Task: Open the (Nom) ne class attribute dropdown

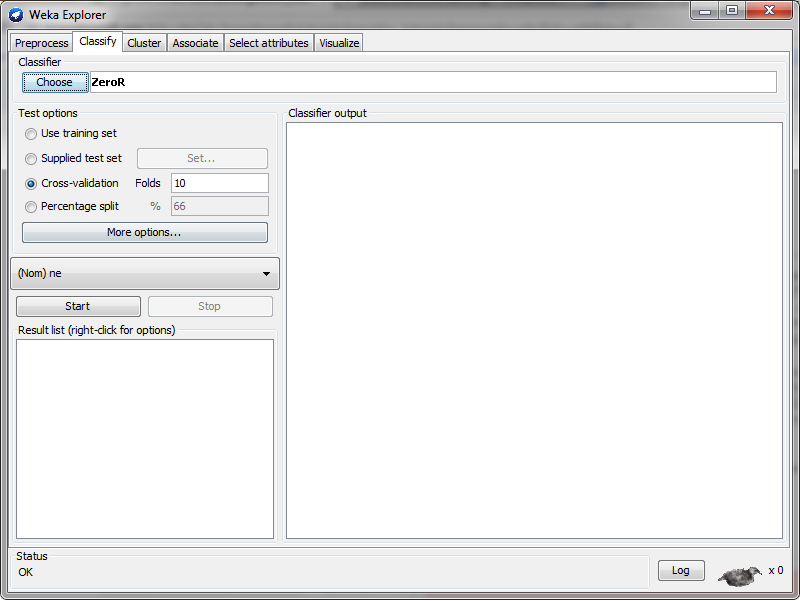Action: (x=145, y=274)
